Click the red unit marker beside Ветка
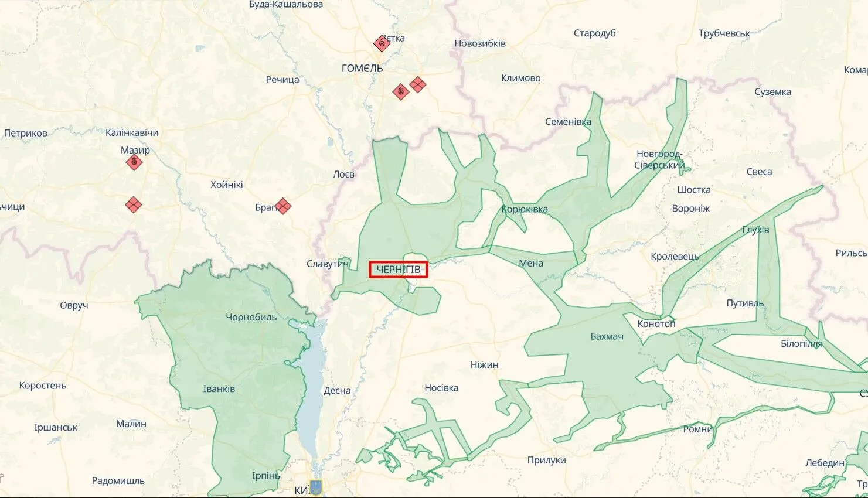The width and height of the screenshot is (868, 498). tap(382, 43)
